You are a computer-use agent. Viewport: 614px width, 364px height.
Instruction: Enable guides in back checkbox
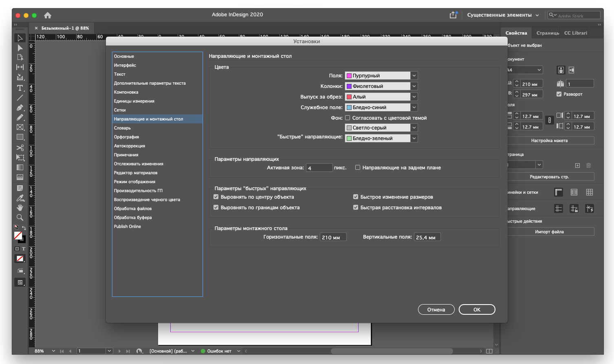point(358,167)
